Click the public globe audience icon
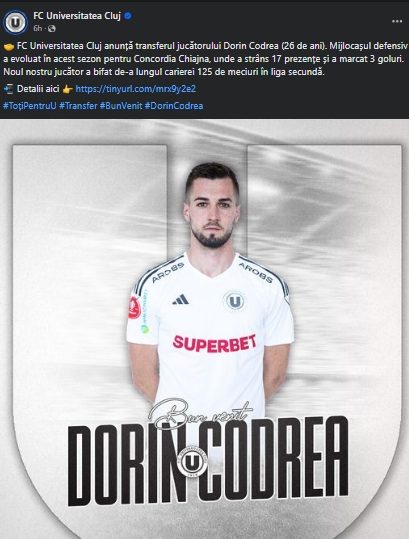Image resolution: width=409 pixels, height=539 pixels. pyautogui.click(x=52, y=29)
